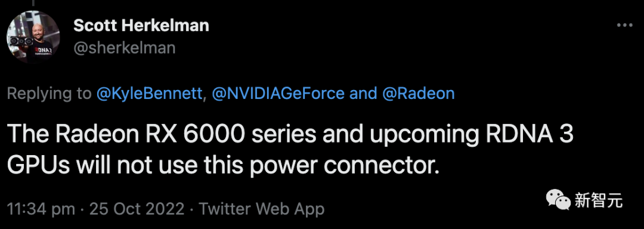This screenshot has height=229, width=644.
Task: Click the WeChat logo watermark icon
Action: click(558, 201)
